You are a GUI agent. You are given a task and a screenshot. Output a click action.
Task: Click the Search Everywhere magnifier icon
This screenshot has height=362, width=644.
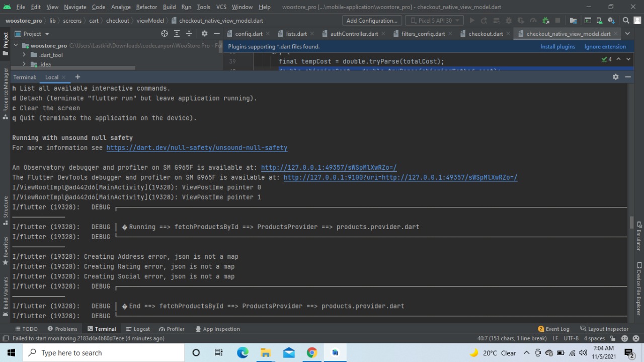[x=626, y=21]
